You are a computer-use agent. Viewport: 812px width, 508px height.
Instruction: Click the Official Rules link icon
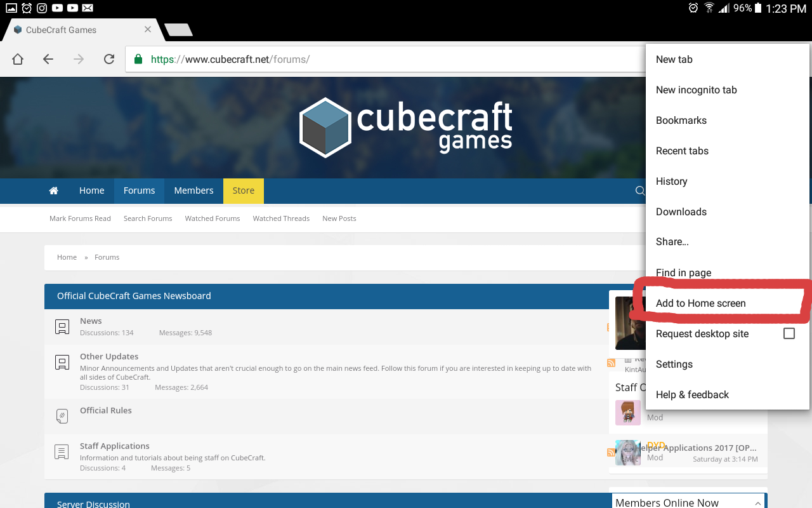click(x=62, y=417)
